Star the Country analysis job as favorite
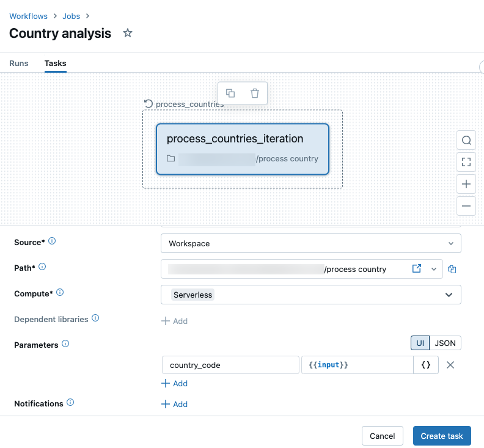 click(x=128, y=33)
